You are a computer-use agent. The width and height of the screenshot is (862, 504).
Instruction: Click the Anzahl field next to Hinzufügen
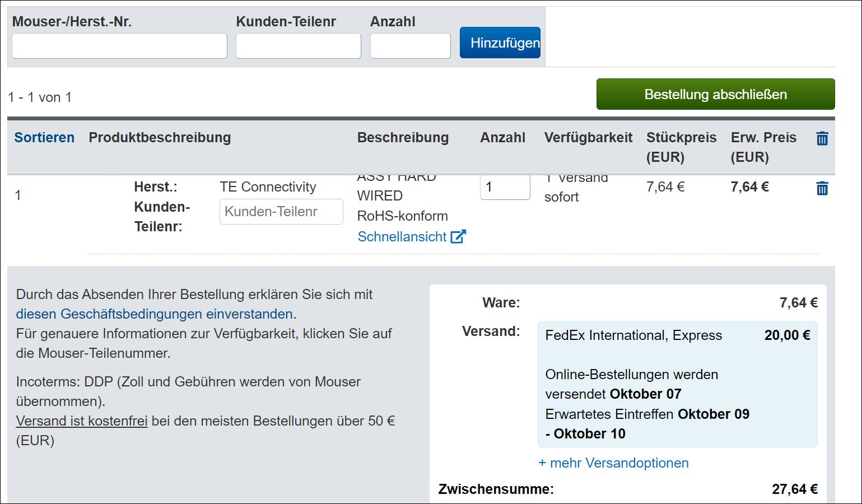[410, 46]
